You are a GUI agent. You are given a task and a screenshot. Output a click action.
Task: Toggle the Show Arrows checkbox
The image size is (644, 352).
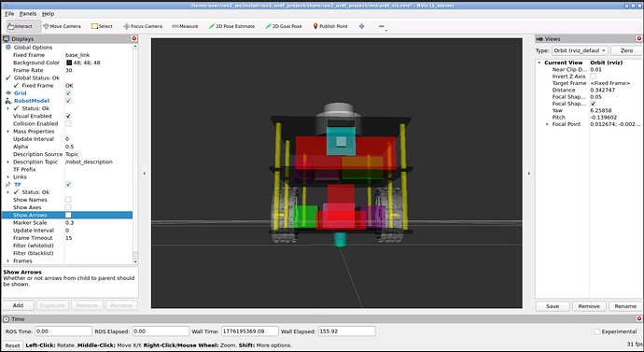[68, 215]
